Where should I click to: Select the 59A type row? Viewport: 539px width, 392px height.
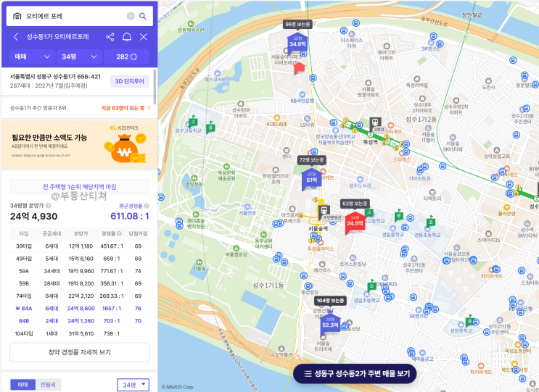coord(79,271)
